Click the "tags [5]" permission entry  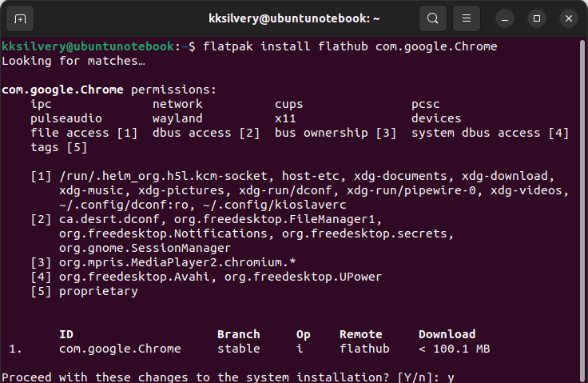point(58,147)
